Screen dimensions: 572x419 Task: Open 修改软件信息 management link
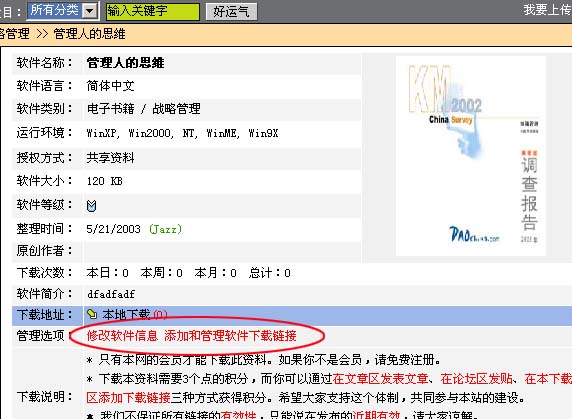122,335
